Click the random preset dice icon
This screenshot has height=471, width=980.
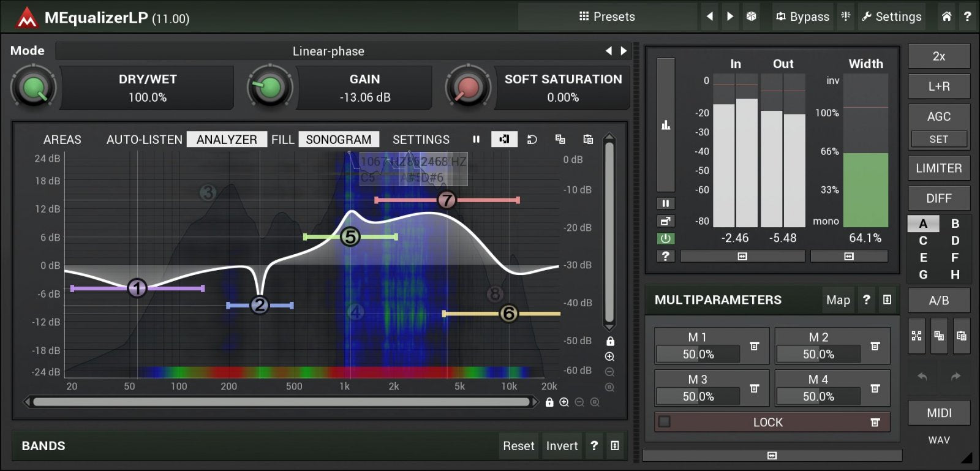[x=751, y=17]
